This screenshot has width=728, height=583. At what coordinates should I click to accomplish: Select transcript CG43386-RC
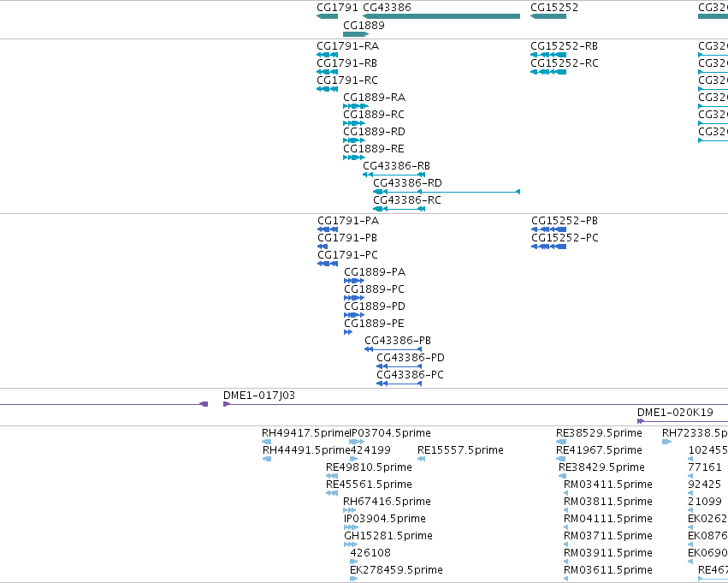407,200
